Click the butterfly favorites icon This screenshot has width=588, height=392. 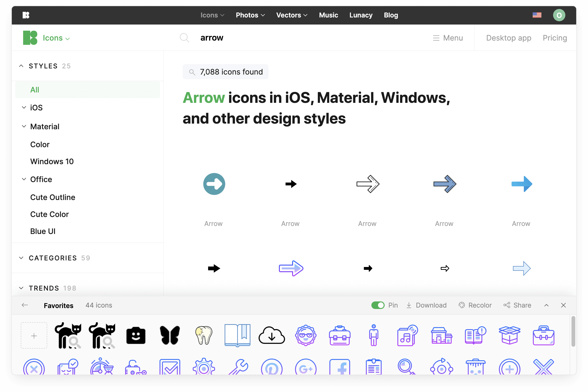pyautogui.click(x=170, y=336)
